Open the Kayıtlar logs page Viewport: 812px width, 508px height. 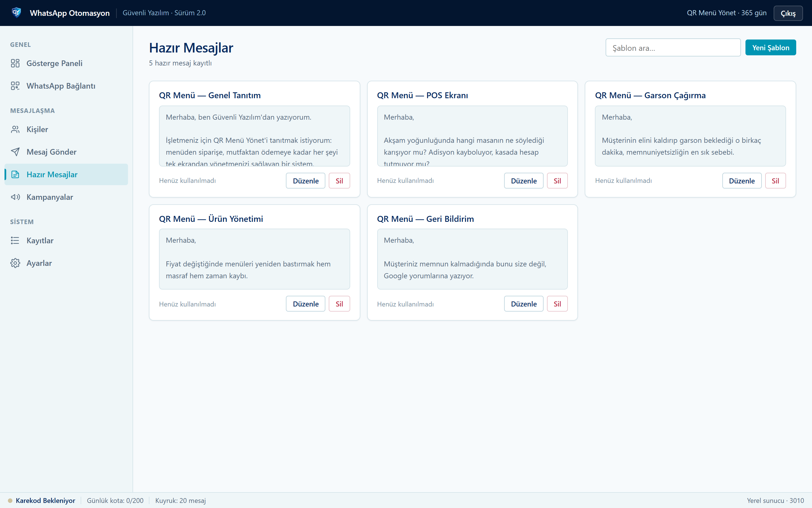tap(67, 240)
